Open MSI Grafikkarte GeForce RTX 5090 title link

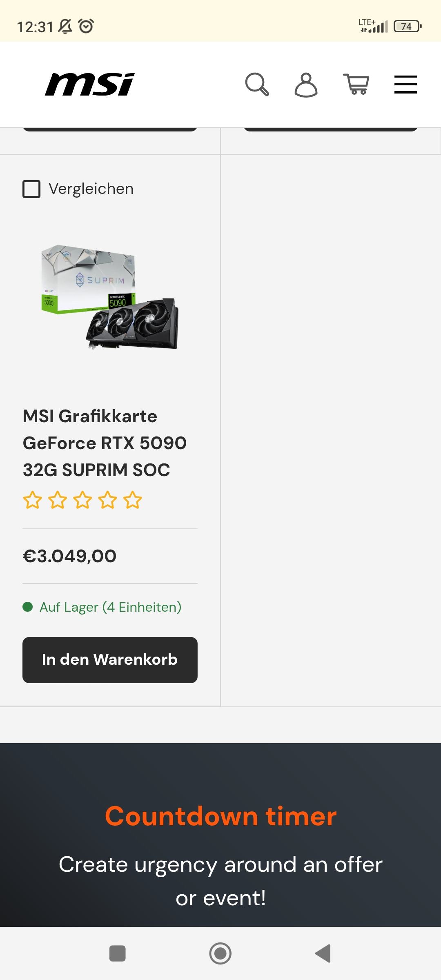105,443
